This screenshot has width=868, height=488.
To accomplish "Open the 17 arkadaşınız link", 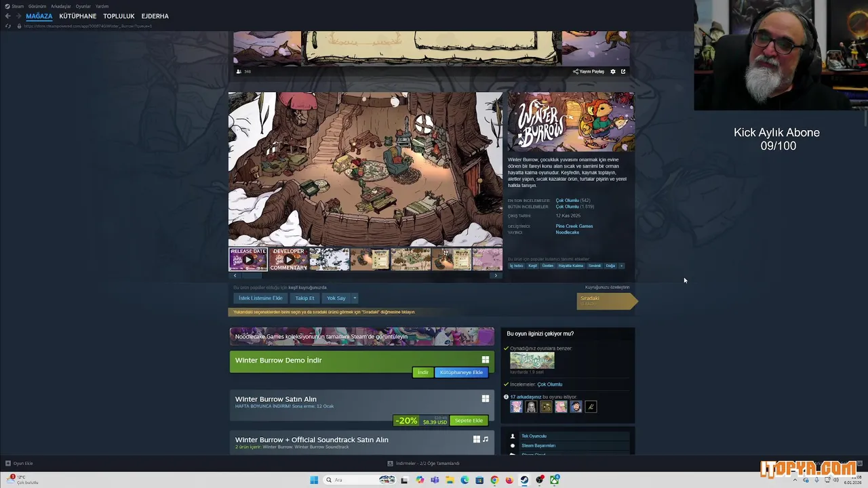I will 526,396.
